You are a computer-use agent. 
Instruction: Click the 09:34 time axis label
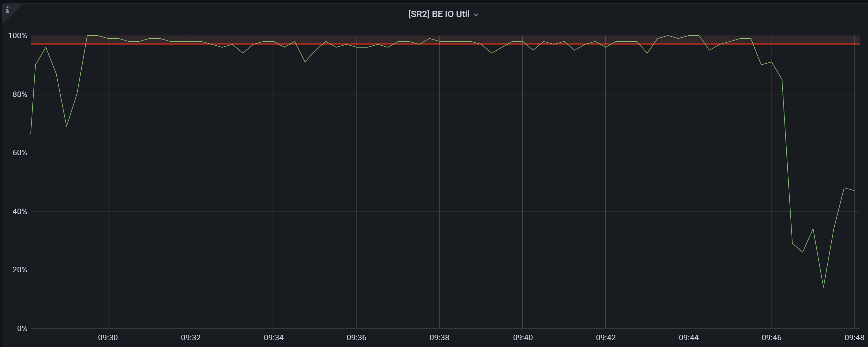(274, 338)
